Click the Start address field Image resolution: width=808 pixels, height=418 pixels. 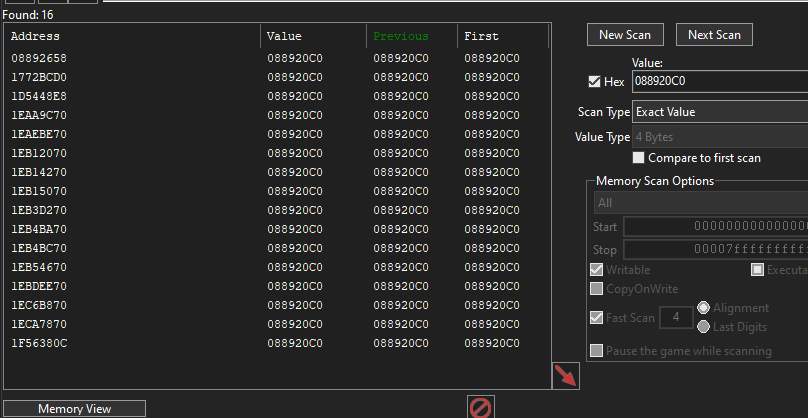tap(716, 227)
